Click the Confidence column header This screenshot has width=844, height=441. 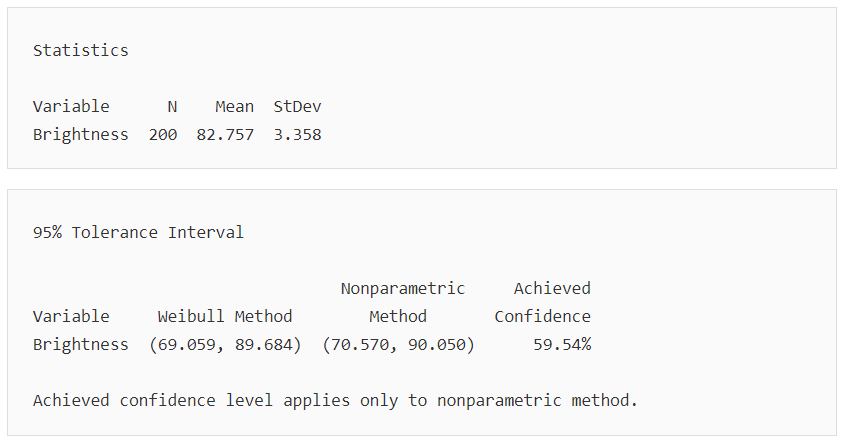543,317
